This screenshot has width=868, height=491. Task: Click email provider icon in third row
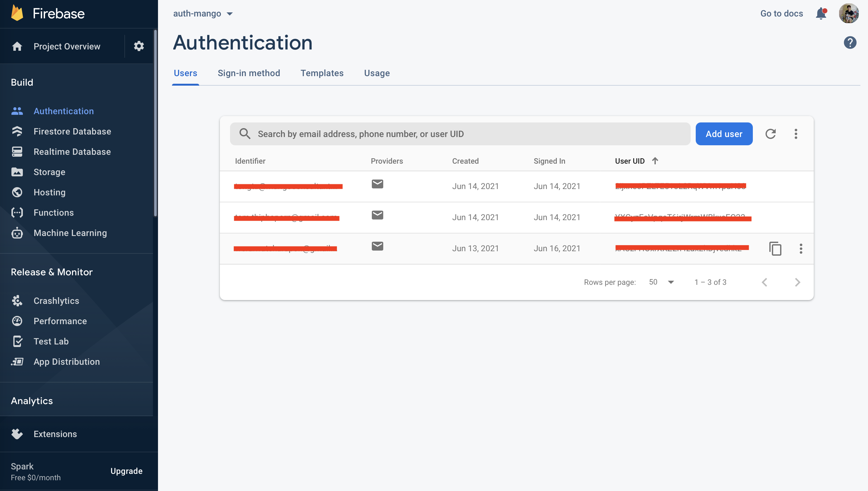pyautogui.click(x=377, y=246)
